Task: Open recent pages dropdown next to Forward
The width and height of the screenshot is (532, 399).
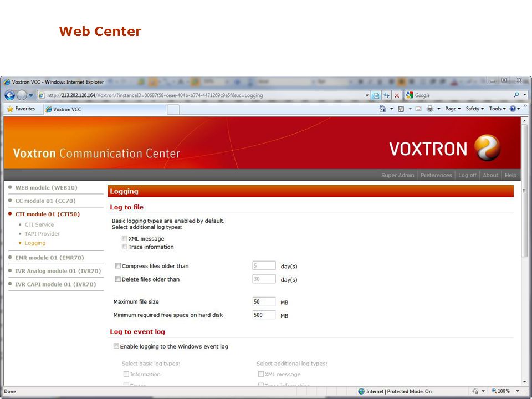Action: [31, 96]
